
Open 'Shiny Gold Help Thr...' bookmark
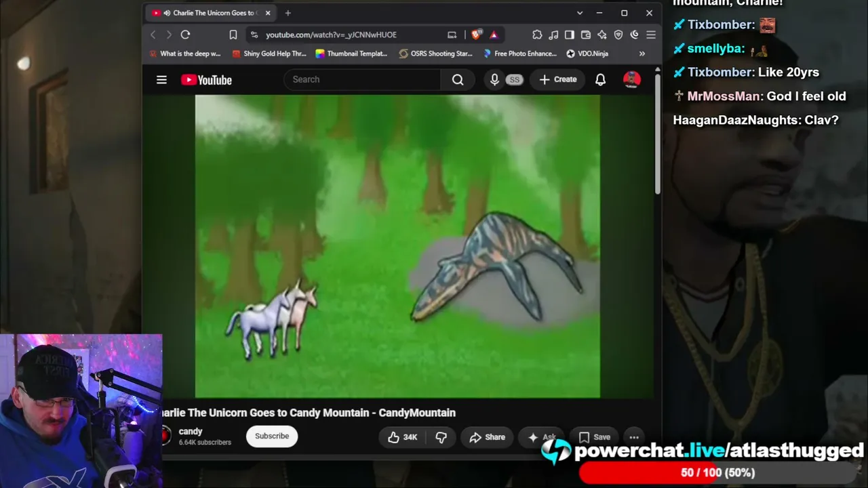pyautogui.click(x=269, y=54)
